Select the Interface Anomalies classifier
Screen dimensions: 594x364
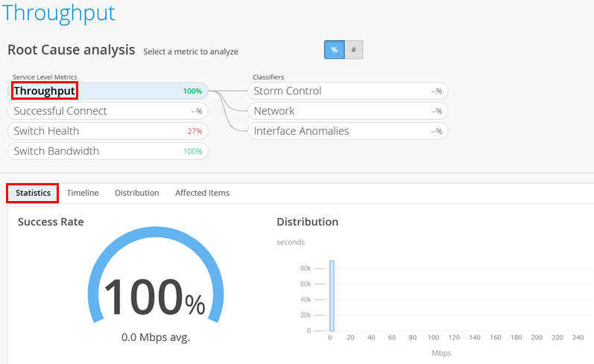347,131
